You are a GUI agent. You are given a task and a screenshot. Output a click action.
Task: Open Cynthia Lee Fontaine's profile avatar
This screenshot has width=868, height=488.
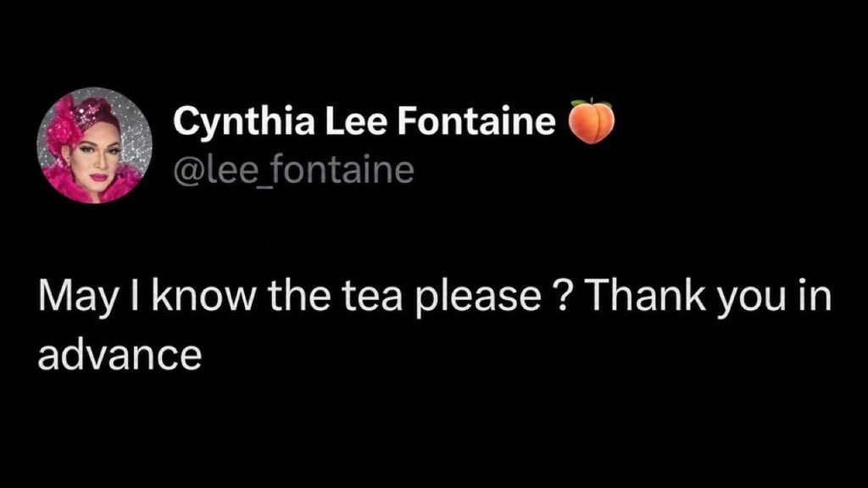[95, 146]
